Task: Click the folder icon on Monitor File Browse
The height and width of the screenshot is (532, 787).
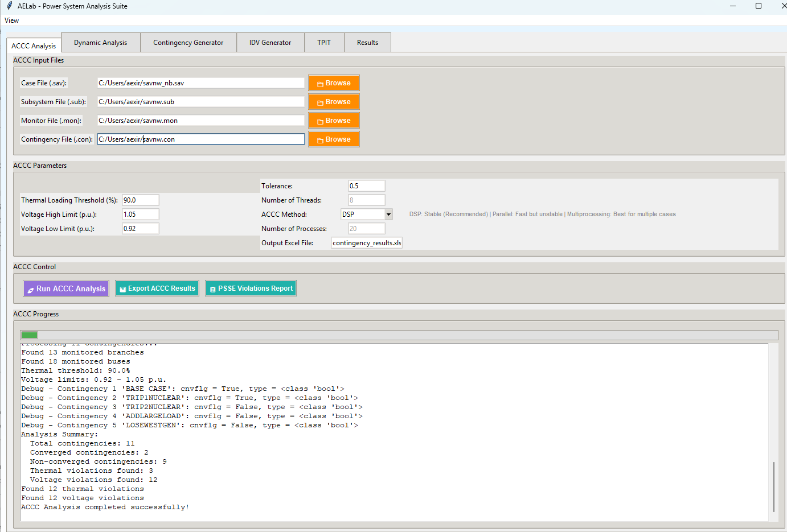Action: point(319,120)
